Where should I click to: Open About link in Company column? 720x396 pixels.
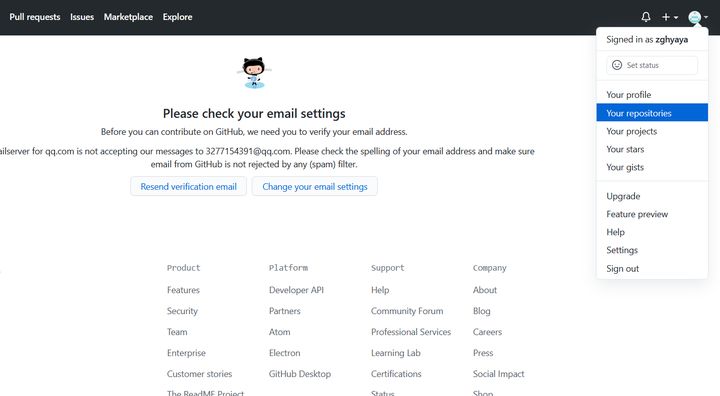[x=484, y=290]
